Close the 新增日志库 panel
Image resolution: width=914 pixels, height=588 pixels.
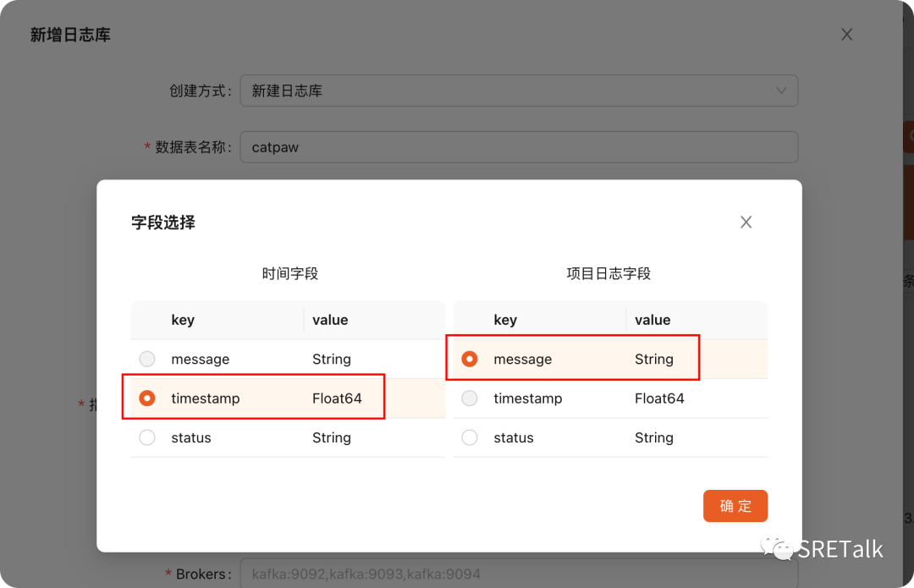tap(846, 35)
